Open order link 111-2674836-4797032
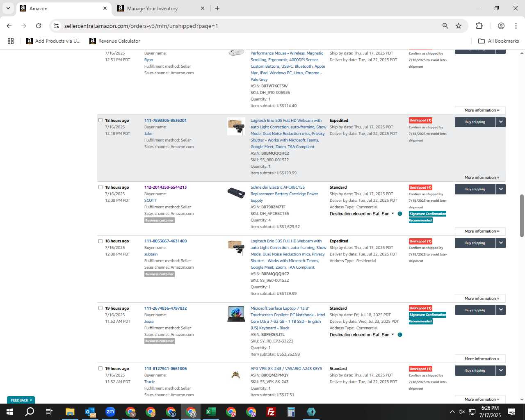The width and height of the screenshot is (525, 420). 165,308
